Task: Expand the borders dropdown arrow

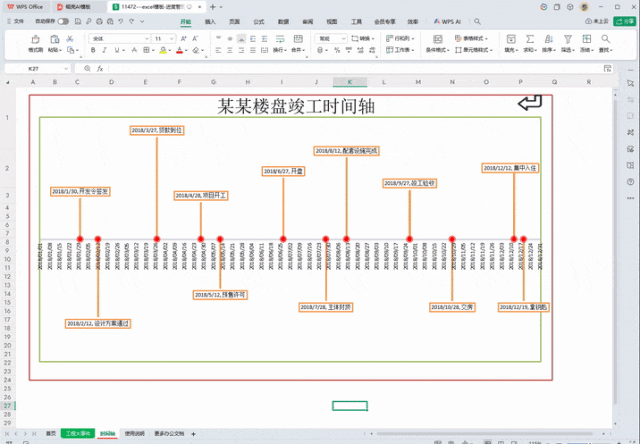Action: coord(153,50)
